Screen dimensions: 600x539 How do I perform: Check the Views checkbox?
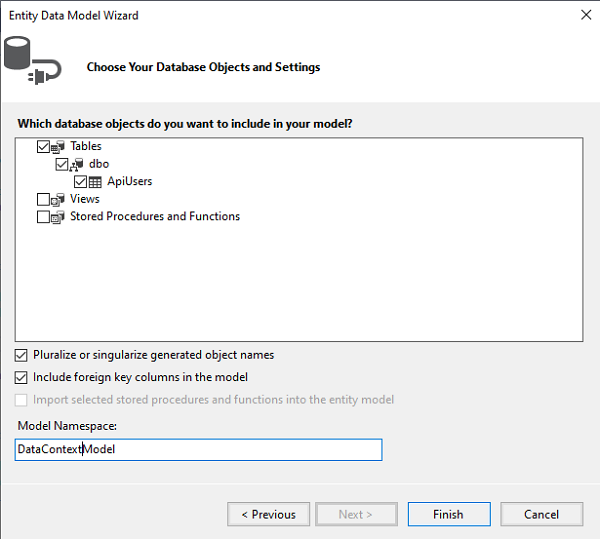coord(43,200)
